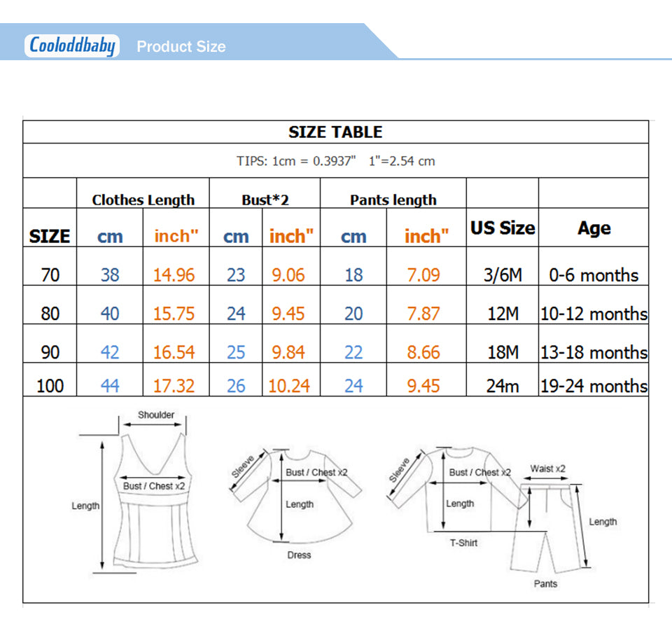Click the 19-24 months age cell
This screenshot has height=631, width=672.
click(x=594, y=385)
